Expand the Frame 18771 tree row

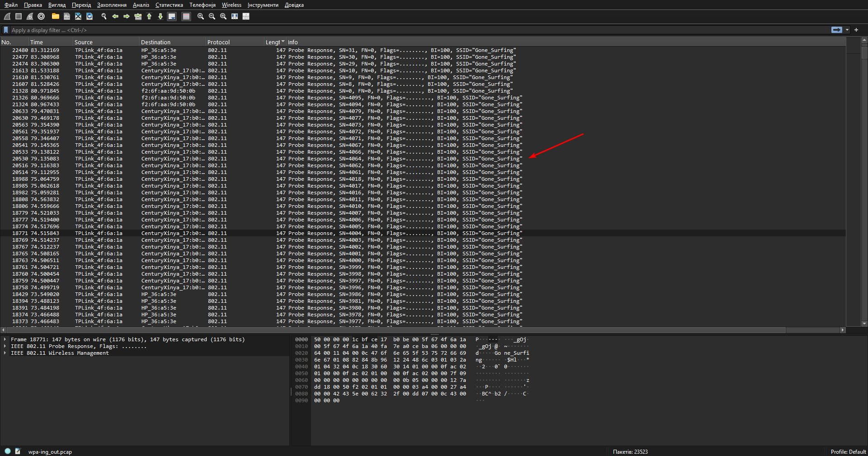5,339
